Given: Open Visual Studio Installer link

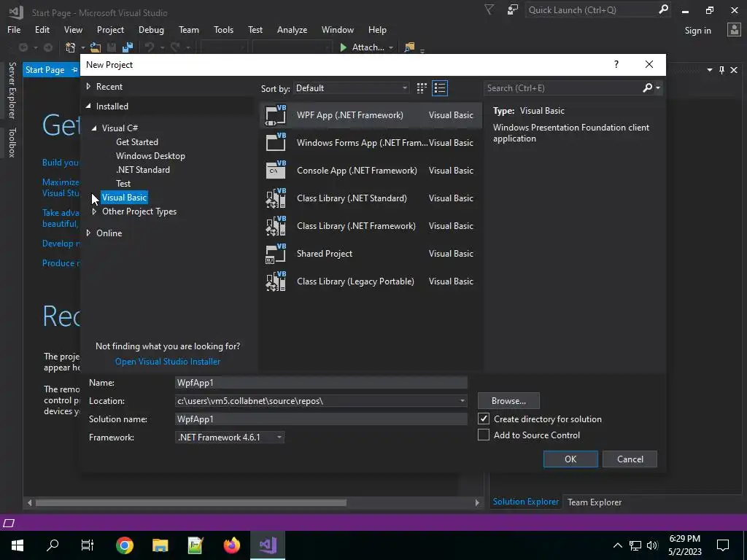Looking at the screenshot, I should (168, 362).
